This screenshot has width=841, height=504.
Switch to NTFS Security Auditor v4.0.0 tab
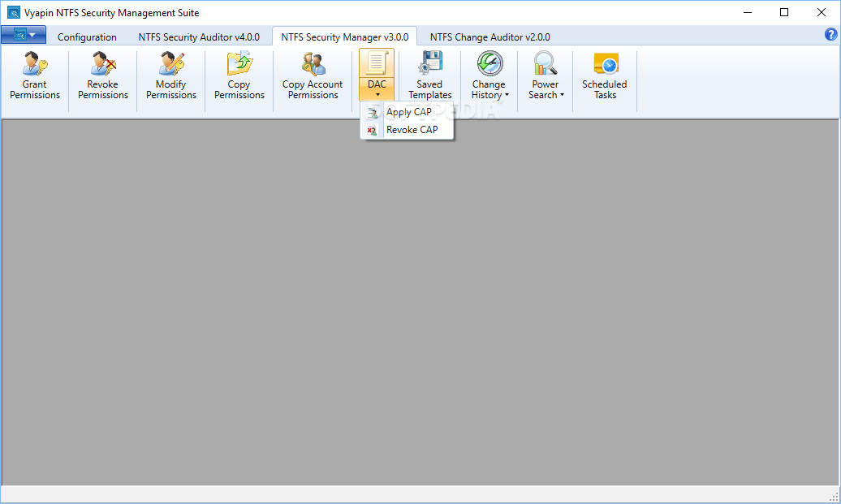(x=199, y=37)
